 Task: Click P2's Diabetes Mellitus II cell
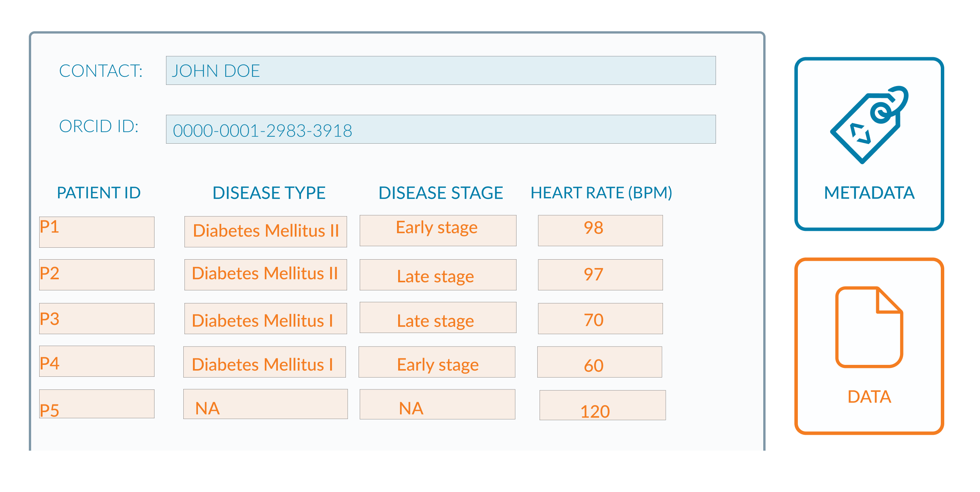pos(266,275)
